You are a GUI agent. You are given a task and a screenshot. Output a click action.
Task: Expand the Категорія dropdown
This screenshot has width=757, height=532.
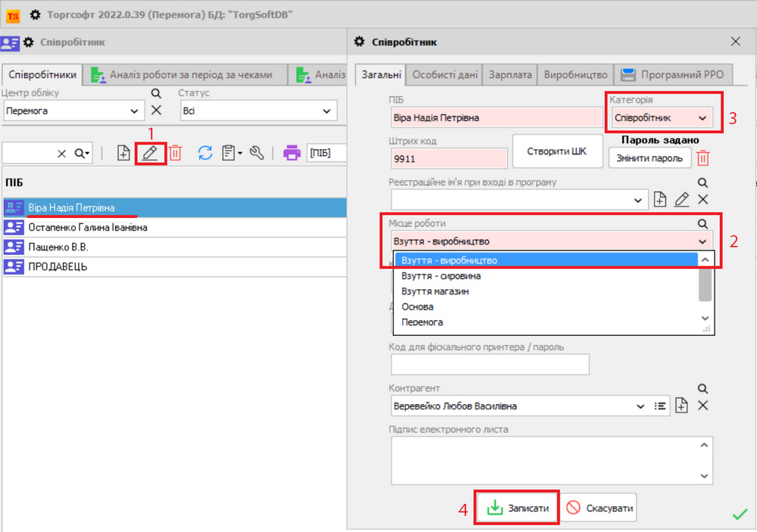[702, 118]
